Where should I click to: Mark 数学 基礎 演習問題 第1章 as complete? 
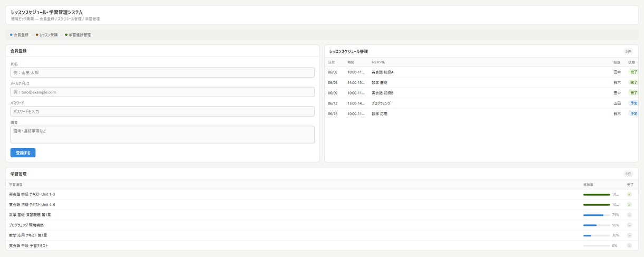tap(629, 215)
